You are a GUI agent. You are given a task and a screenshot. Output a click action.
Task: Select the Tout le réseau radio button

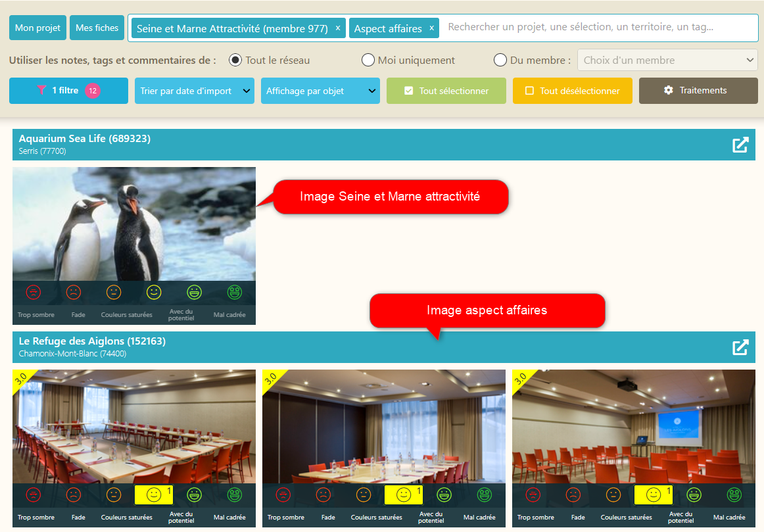(x=235, y=60)
